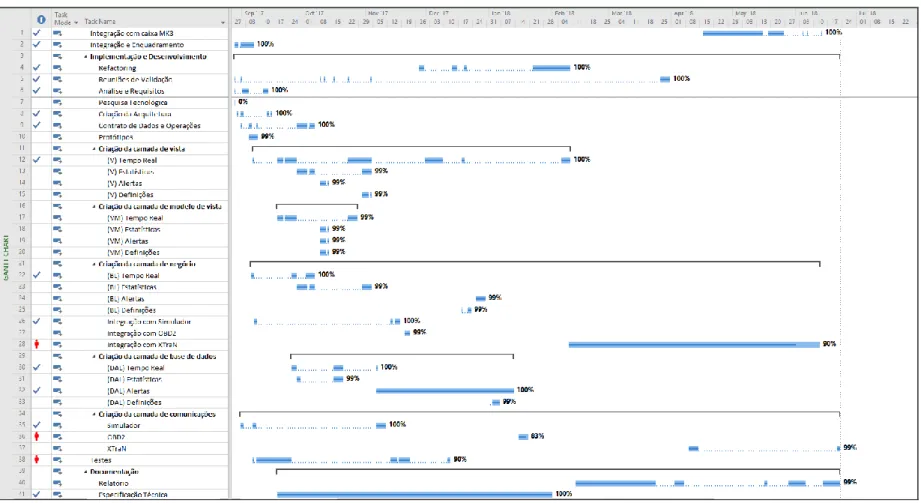Collapse Criação da camada de vista group
Image resolution: width=921 pixels, height=503 pixels.
click(94, 149)
